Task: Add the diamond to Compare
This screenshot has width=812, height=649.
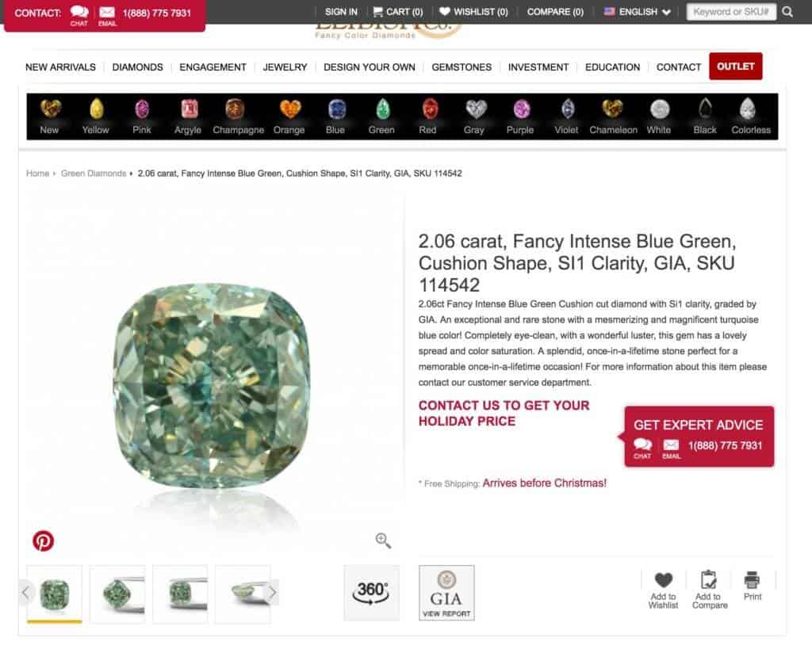Action: tap(710, 590)
